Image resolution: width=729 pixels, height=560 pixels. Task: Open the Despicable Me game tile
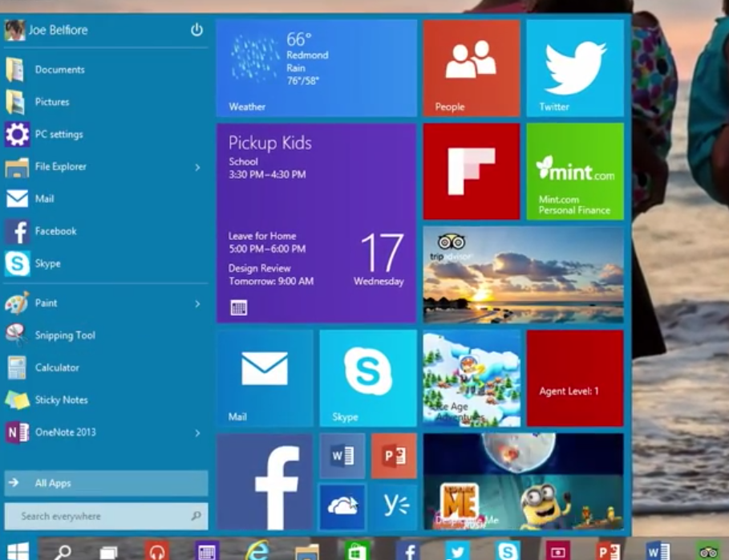tap(523, 482)
